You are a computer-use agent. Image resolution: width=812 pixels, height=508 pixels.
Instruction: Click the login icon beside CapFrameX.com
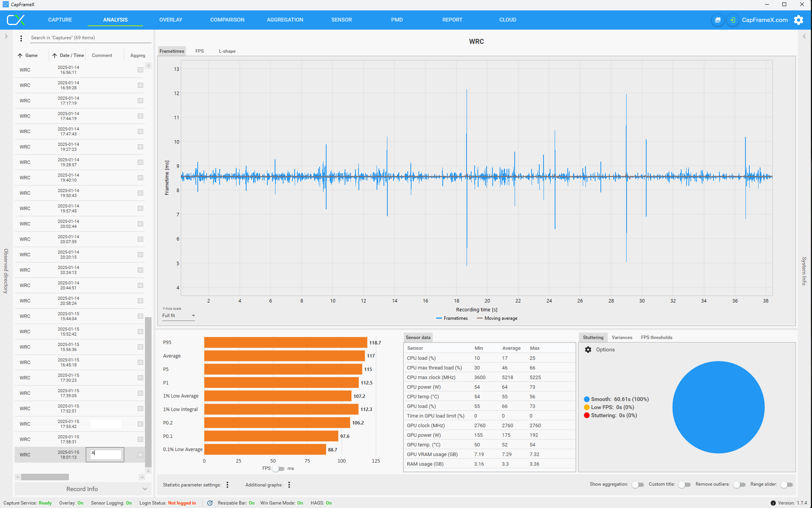coord(733,20)
